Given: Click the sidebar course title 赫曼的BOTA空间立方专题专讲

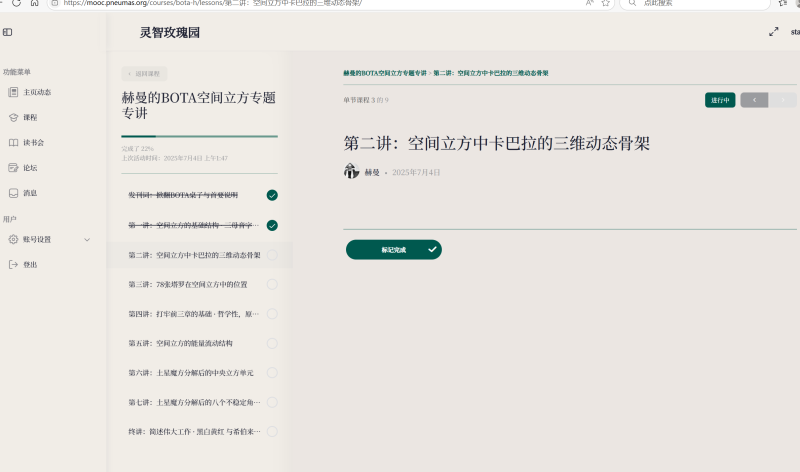Looking at the screenshot, I should point(198,105).
